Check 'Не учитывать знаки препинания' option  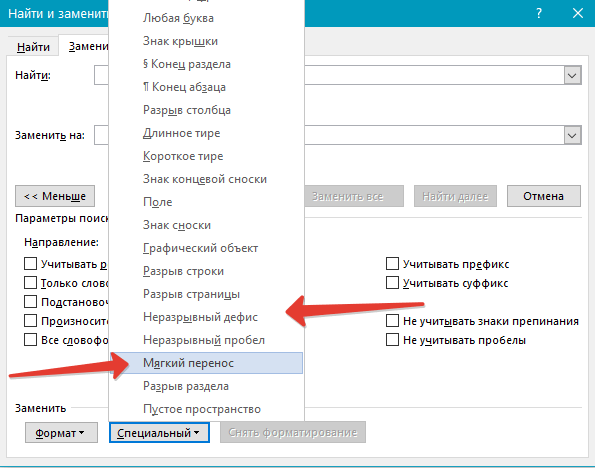[x=392, y=320]
